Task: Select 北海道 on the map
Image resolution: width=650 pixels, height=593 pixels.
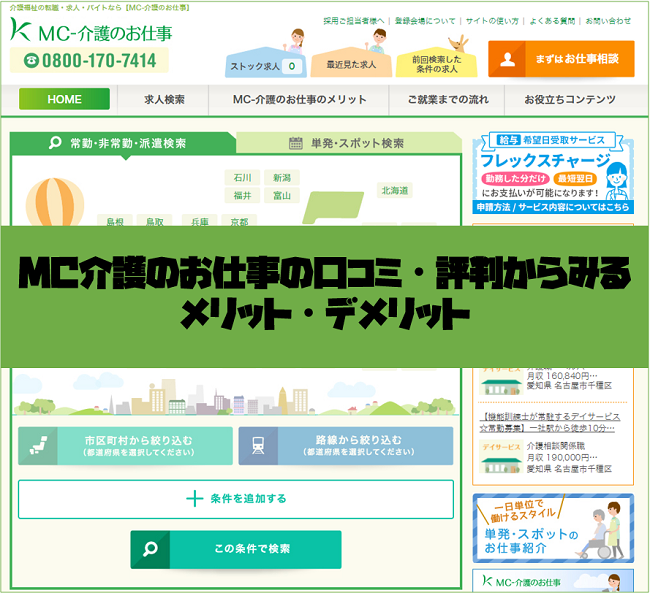Action: pyautogui.click(x=395, y=190)
